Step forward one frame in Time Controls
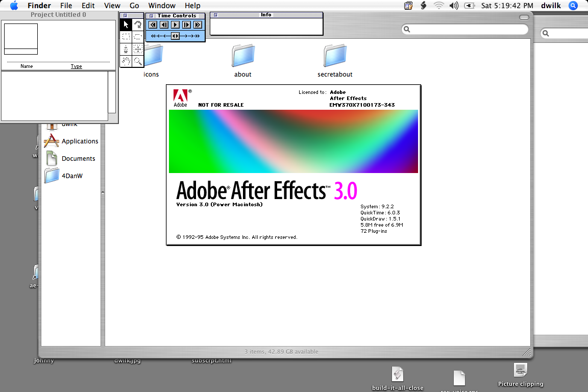The height and width of the screenshot is (392, 588). coord(186,25)
